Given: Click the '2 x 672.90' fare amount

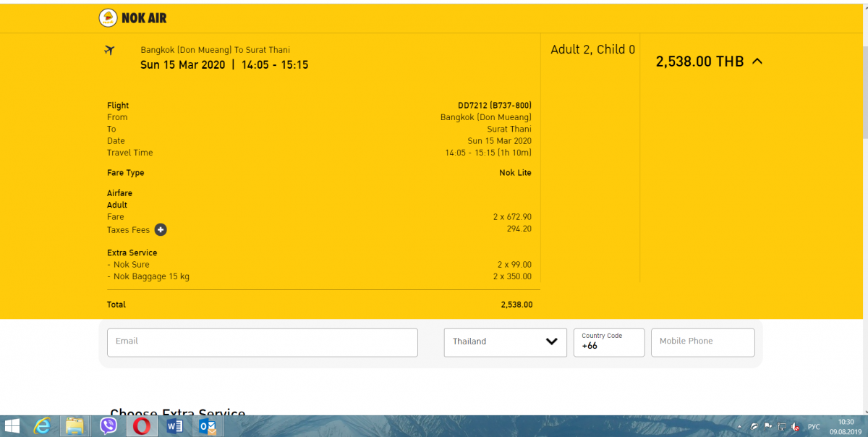Looking at the screenshot, I should pos(512,217).
